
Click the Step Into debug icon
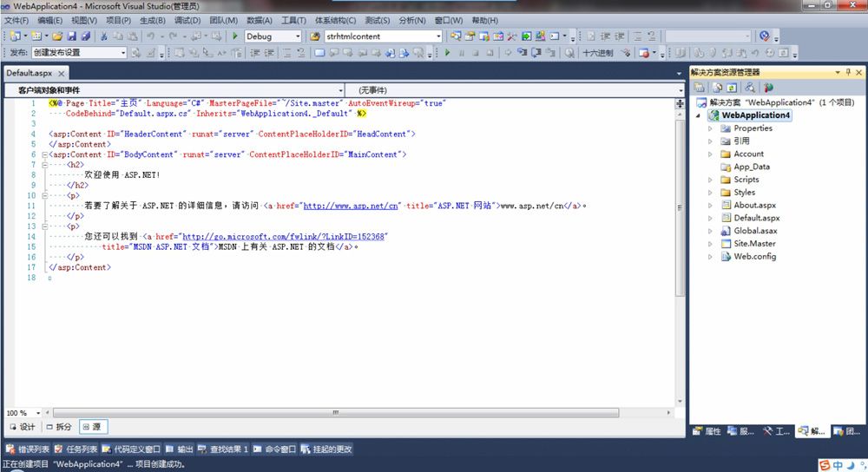(522, 53)
